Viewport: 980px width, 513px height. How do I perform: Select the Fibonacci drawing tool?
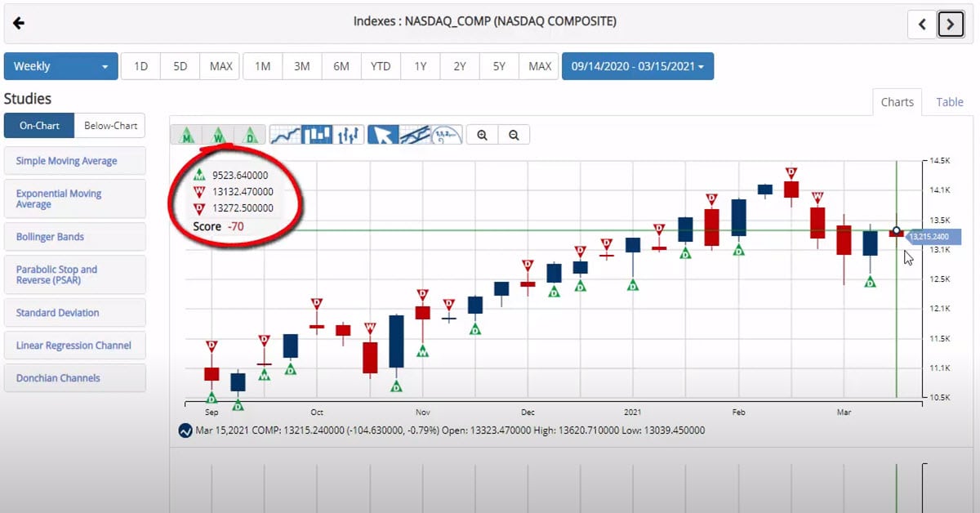(446, 135)
